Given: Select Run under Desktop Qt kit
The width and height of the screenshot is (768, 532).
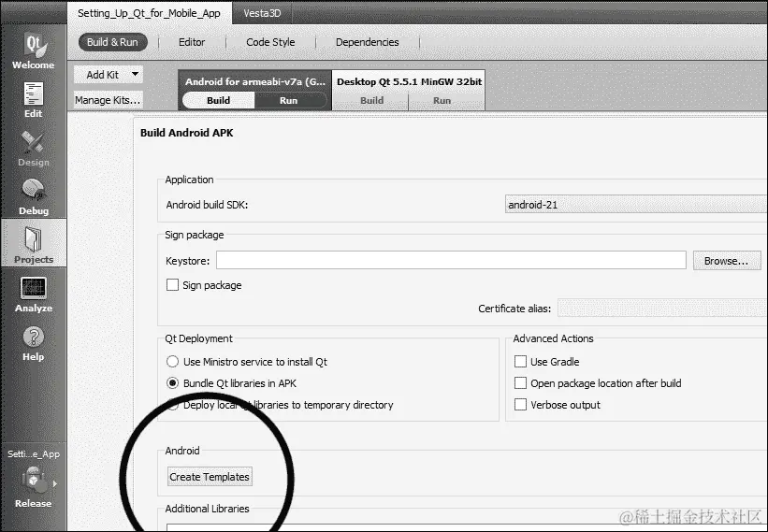Looking at the screenshot, I should click(442, 100).
